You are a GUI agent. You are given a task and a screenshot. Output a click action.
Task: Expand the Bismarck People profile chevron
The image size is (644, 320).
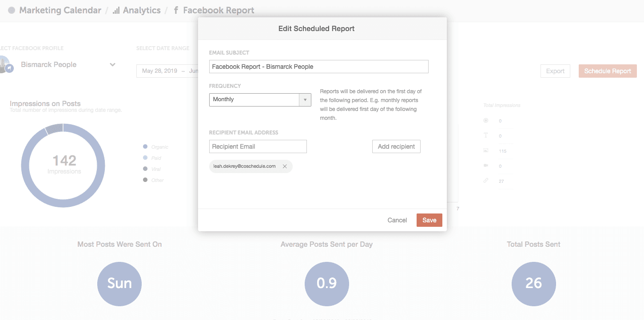[x=112, y=65]
